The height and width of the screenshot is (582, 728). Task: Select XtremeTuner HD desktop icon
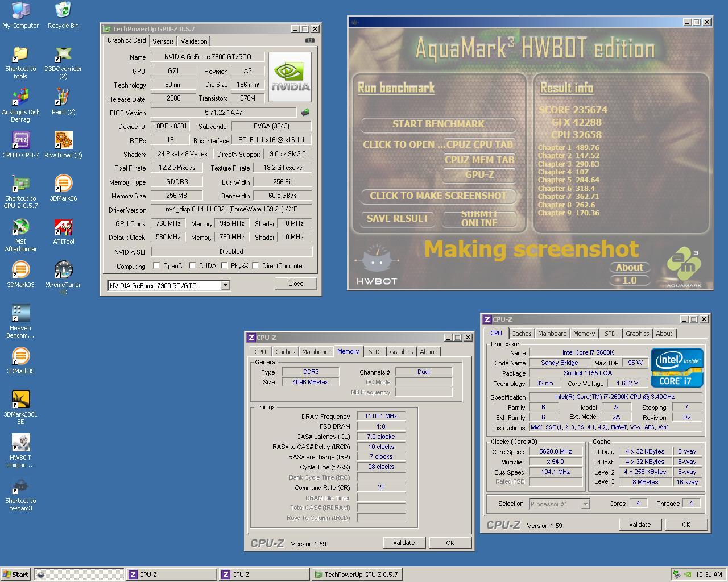point(63,278)
